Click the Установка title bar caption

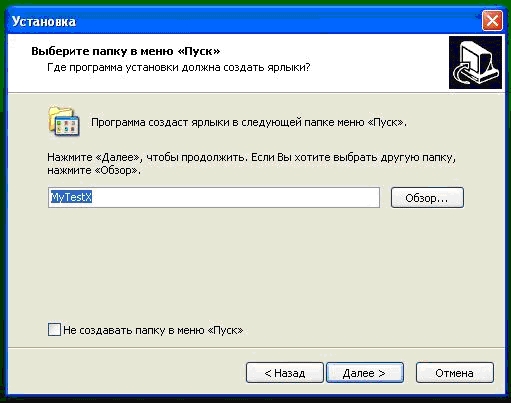click(x=44, y=21)
